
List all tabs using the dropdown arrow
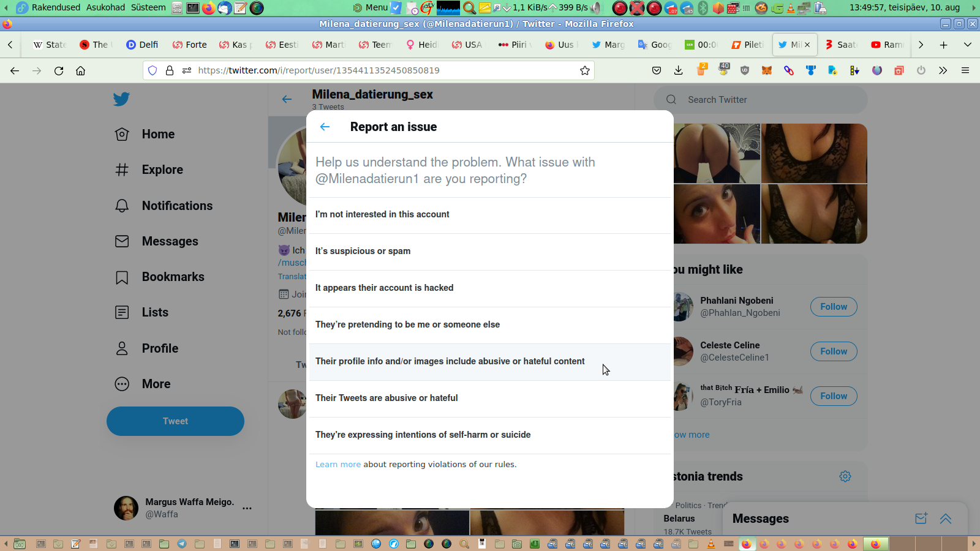968,45
